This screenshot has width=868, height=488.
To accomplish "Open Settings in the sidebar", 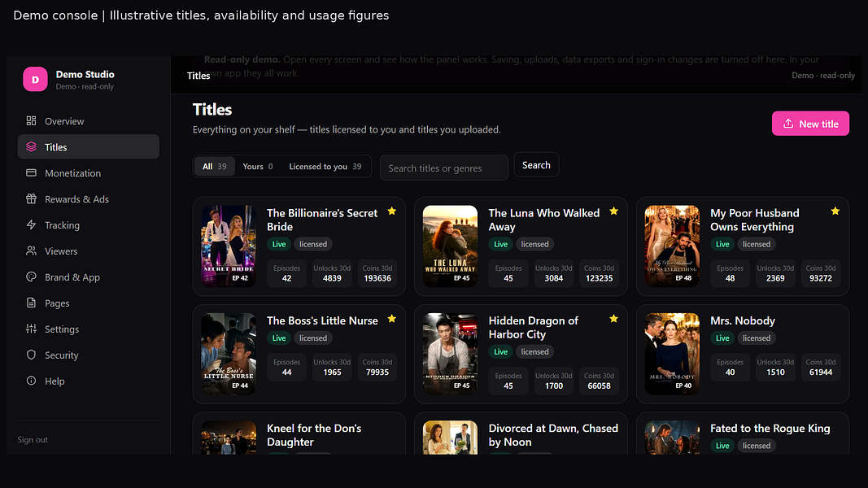I will 88,329.
